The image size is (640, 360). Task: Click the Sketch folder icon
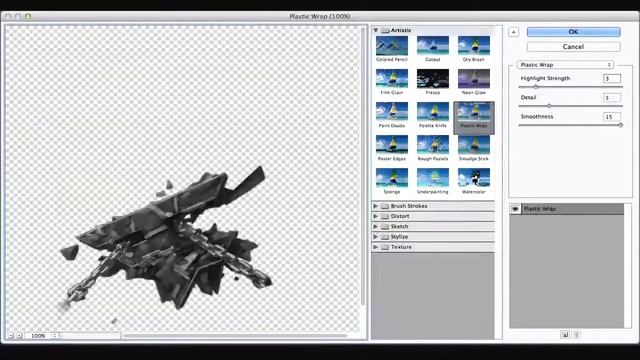[384, 227]
